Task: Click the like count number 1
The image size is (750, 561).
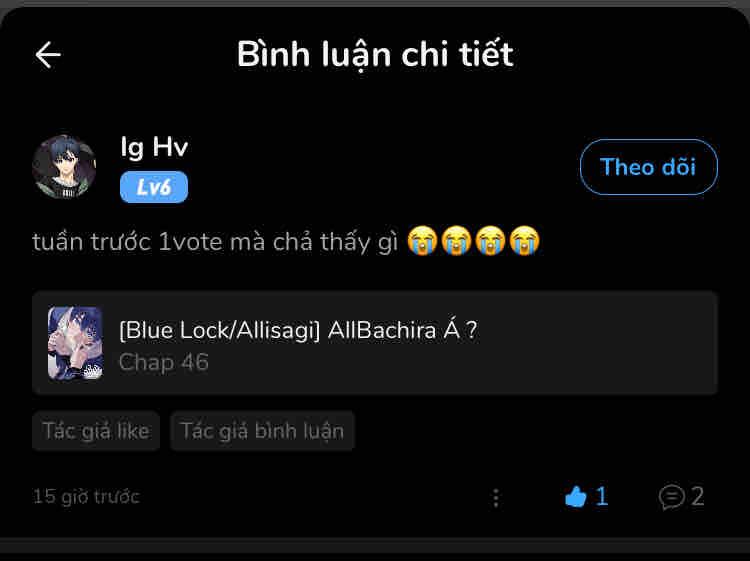Action: pyautogui.click(x=602, y=497)
